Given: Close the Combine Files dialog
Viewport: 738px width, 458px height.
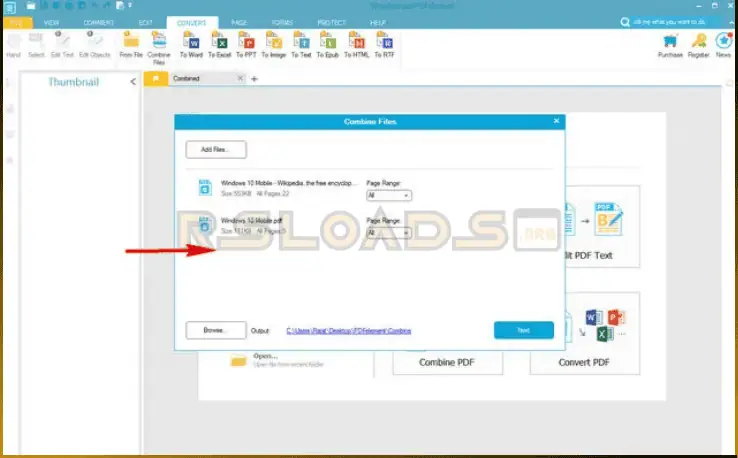Looking at the screenshot, I should click(556, 121).
